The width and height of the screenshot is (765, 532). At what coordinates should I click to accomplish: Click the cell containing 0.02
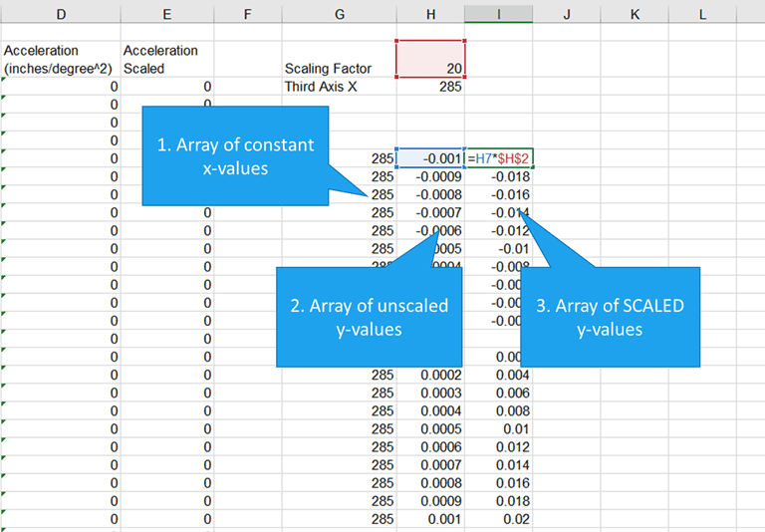coord(499,519)
